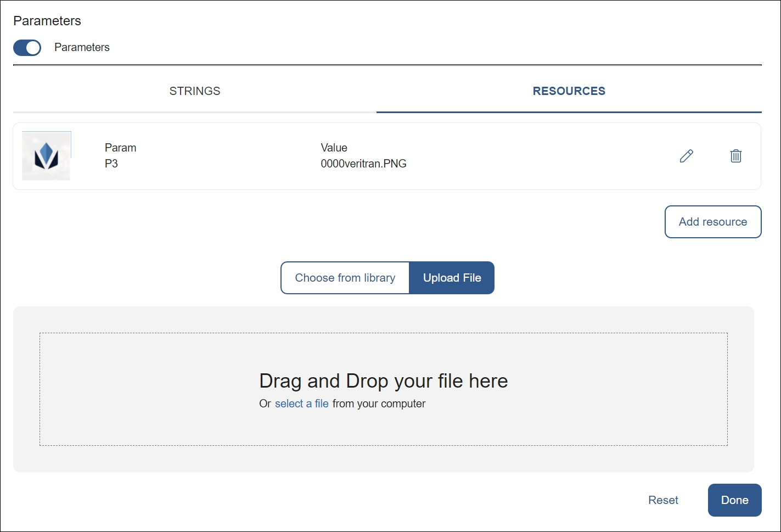Image resolution: width=781 pixels, height=532 pixels.
Task: Click the Parameters section heading
Action: [47, 21]
